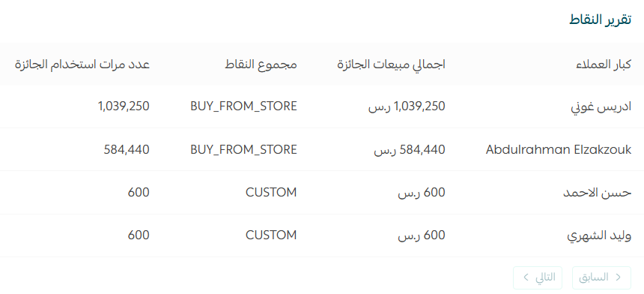Open customer وليد الشهري row
Viewport: 644px width, 294px height.
click(x=322, y=235)
